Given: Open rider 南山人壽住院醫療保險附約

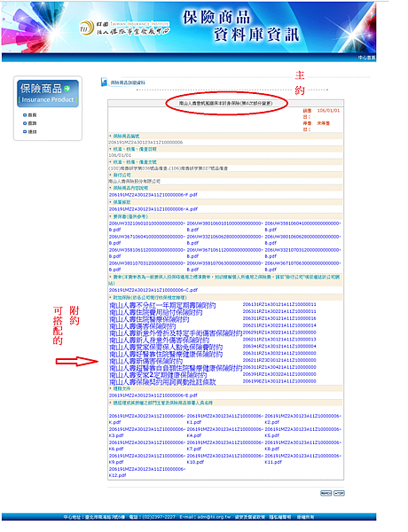Looking at the screenshot, I should click(149, 319).
